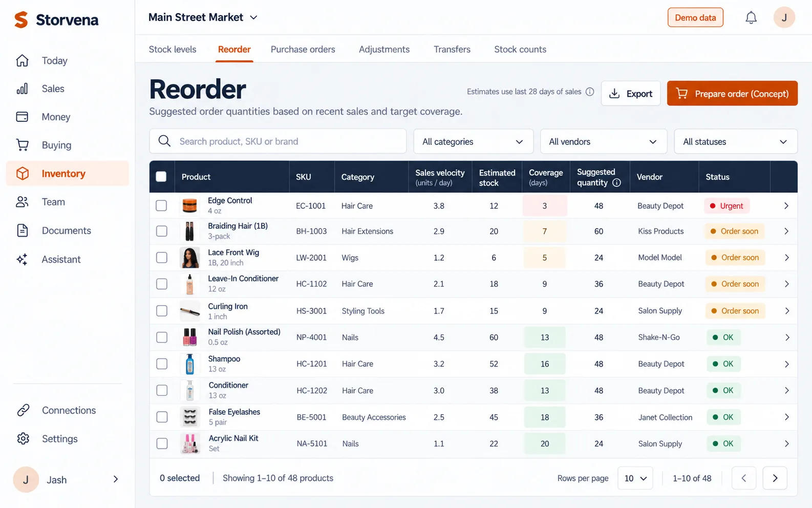The height and width of the screenshot is (508, 812).
Task: Switch to the Stock levels tab
Action: click(x=173, y=50)
